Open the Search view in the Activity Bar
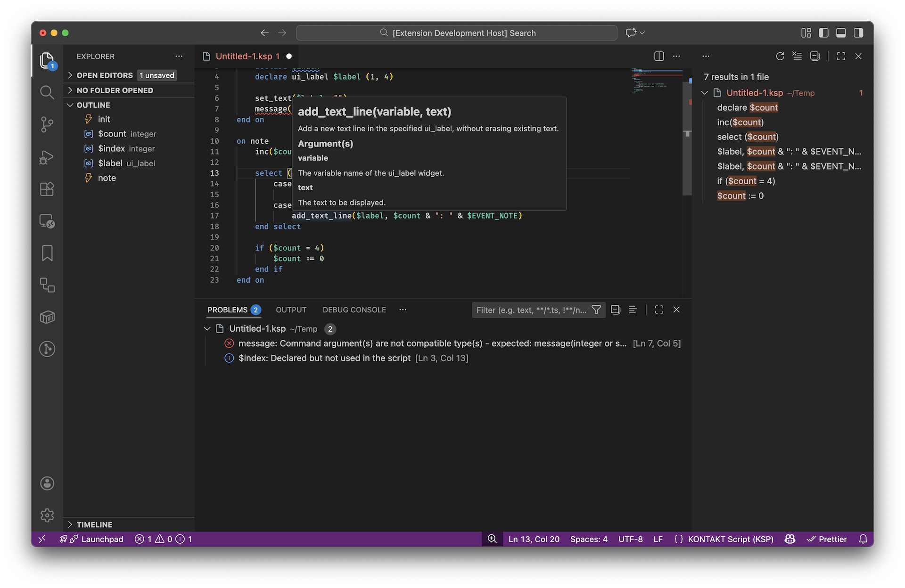This screenshot has height=588, width=905. tap(47, 92)
